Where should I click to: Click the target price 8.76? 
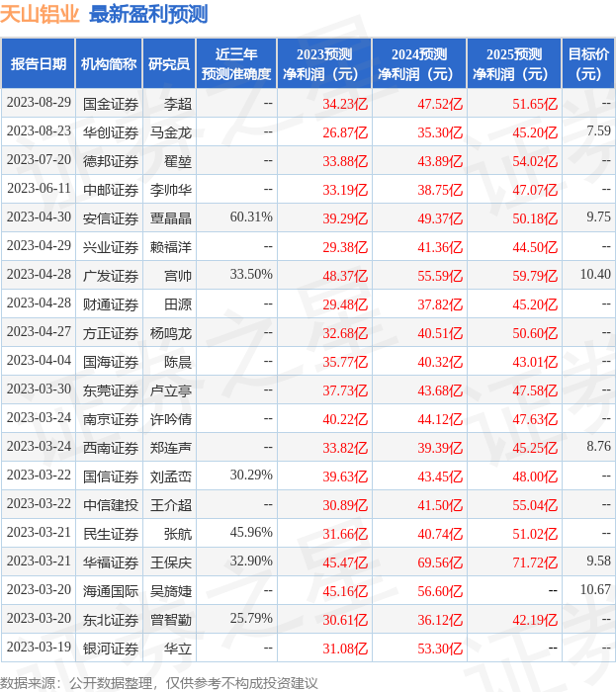tap(599, 446)
